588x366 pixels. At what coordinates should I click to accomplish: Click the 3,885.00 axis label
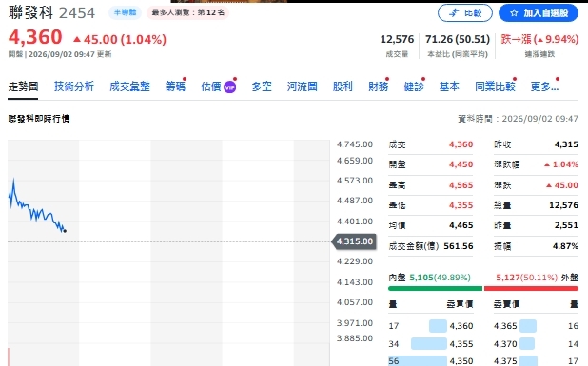click(x=355, y=338)
